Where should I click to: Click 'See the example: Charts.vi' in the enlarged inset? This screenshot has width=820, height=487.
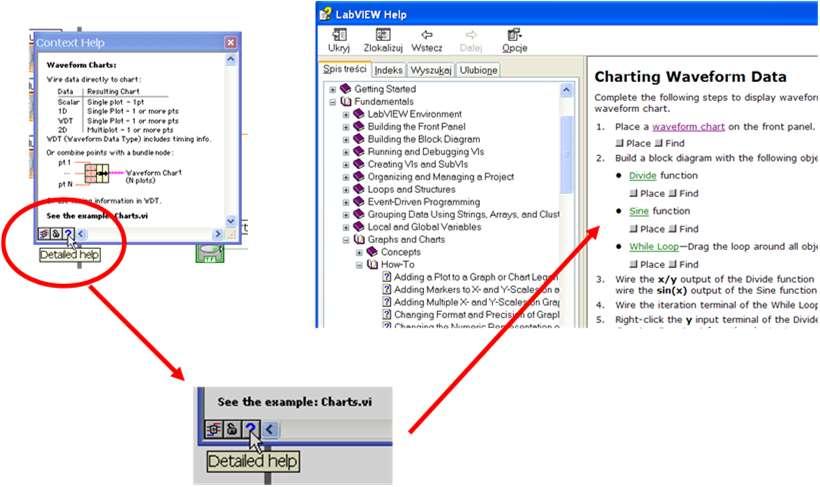click(x=294, y=402)
